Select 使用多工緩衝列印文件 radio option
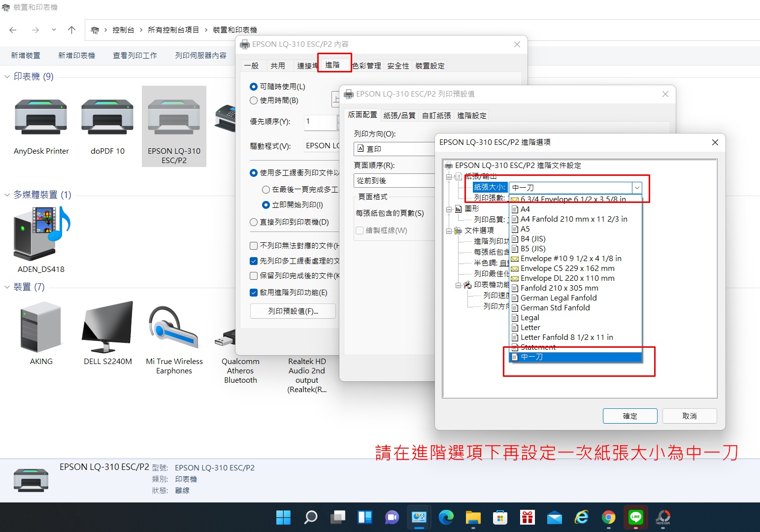This screenshot has height=532, width=760. coord(254,173)
